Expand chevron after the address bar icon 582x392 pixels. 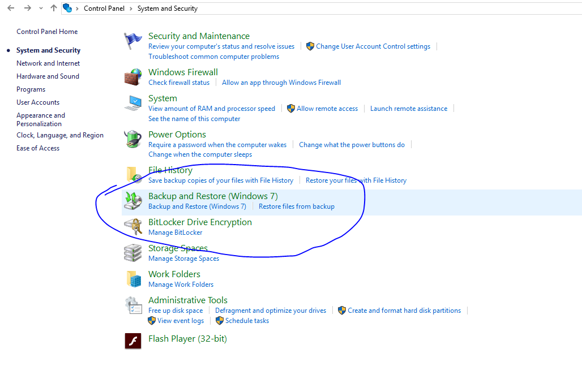[77, 8]
